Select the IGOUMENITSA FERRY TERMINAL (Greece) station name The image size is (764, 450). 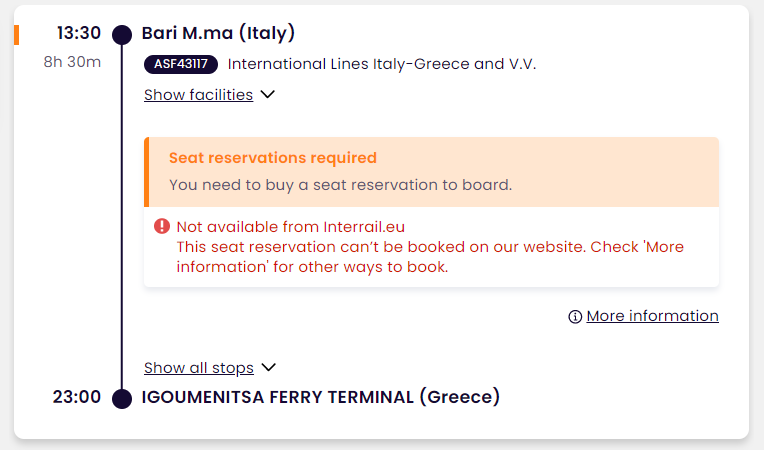321,397
